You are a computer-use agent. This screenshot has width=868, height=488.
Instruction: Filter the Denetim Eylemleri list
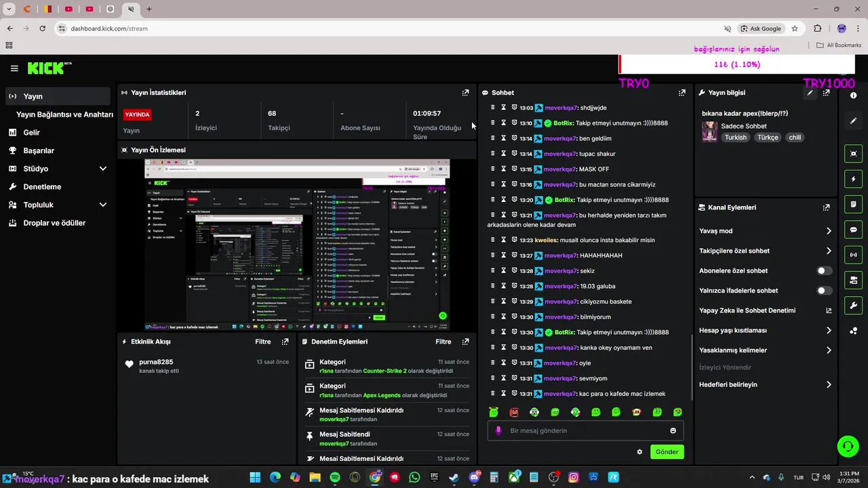pyautogui.click(x=443, y=342)
